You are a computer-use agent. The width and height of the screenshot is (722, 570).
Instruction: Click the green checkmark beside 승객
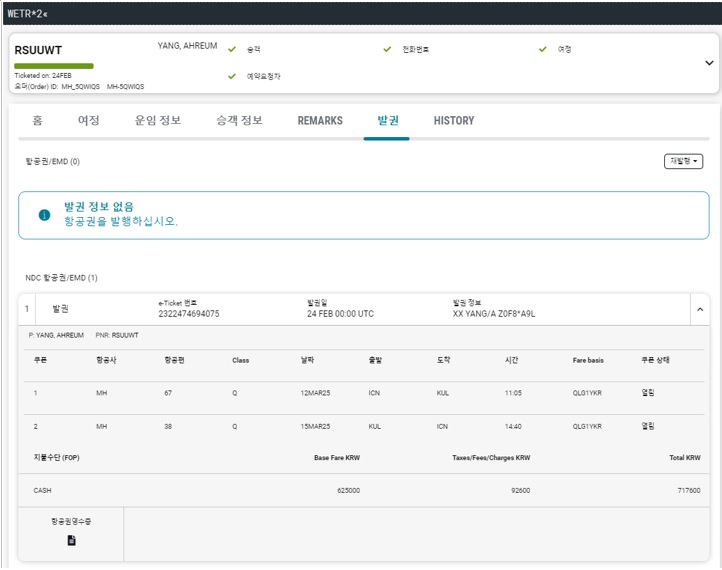232,49
